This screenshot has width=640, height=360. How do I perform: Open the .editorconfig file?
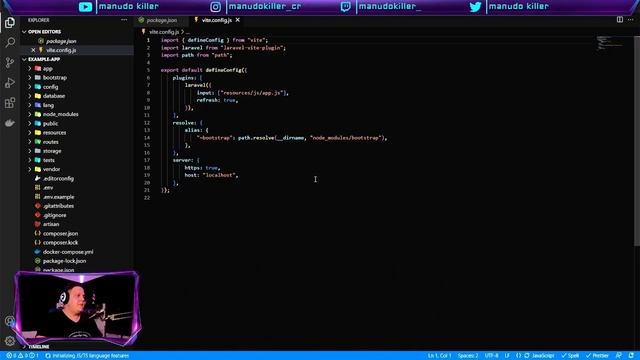pyautogui.click(x=58, y=178)
